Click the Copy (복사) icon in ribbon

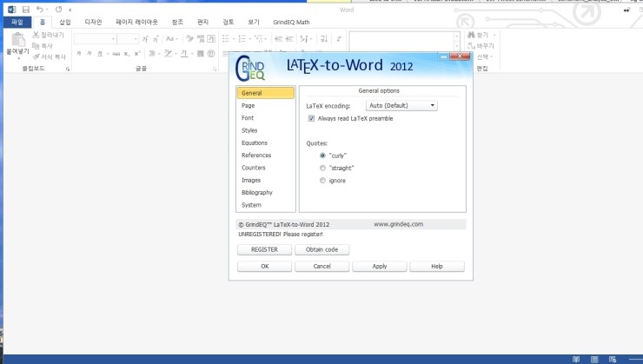36,45
